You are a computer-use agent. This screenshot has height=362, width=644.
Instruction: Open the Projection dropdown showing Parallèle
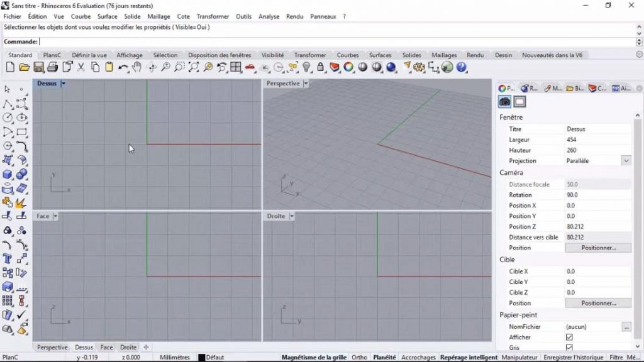(x=626, y=160)
